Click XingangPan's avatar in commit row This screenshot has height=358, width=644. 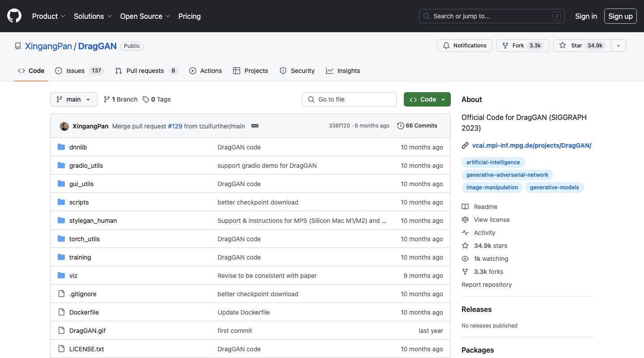pyautogui.click(x=64, y=126)
